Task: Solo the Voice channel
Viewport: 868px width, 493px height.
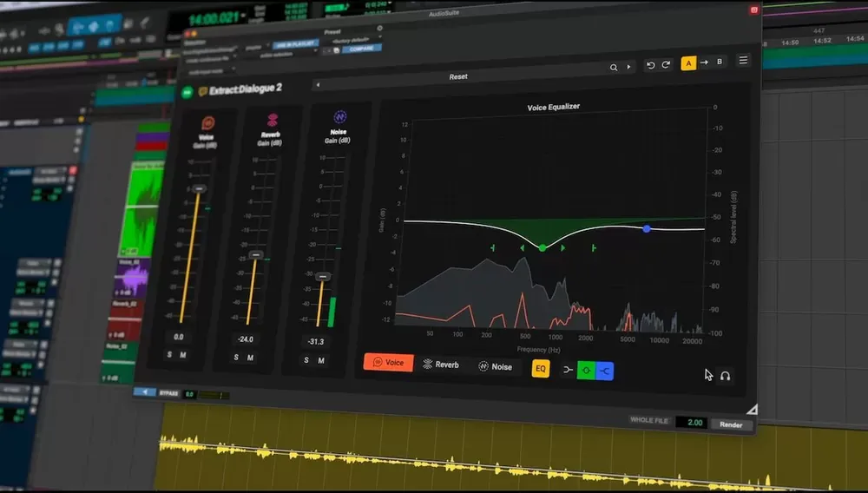Action: [x=169, y=354]
